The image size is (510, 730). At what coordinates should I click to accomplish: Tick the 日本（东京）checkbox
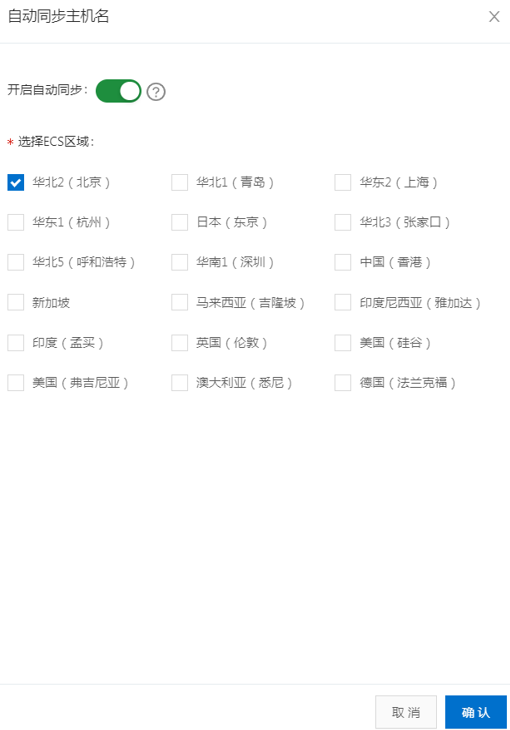[179, 223]
